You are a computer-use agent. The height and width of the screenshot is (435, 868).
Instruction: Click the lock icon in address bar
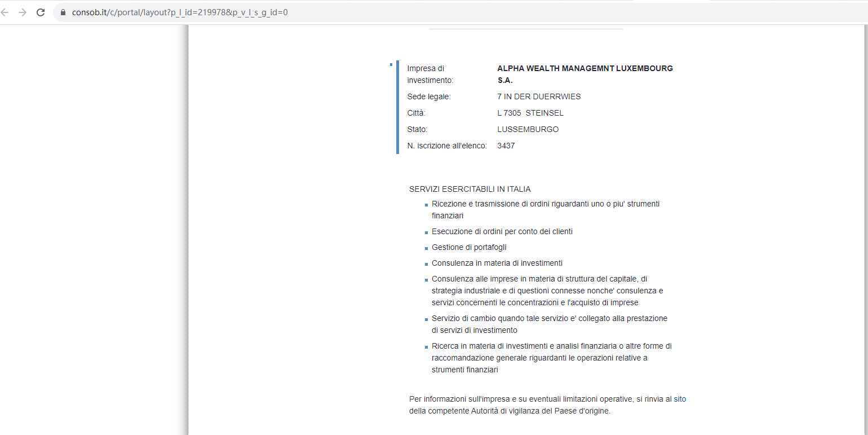tap(63, 12)
